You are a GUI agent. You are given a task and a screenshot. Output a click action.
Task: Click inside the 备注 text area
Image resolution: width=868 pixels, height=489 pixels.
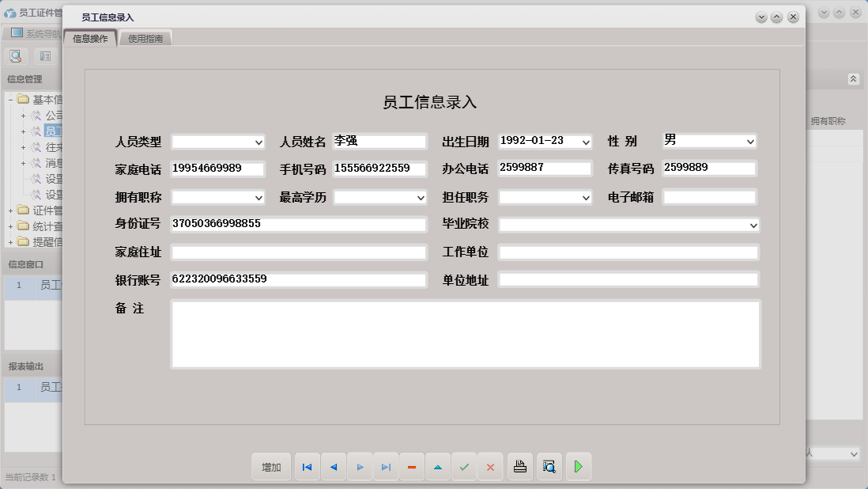[465, 332]
